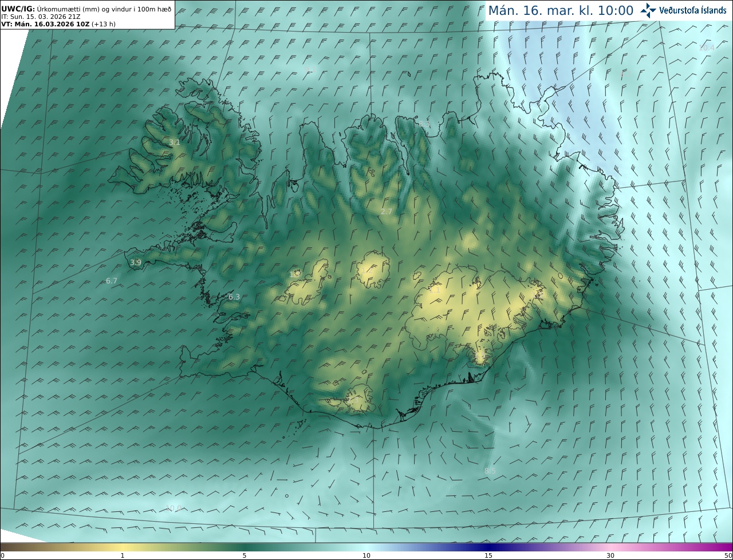
Task: Click the 3.1 value in the Westfjords
Action: [x=174, y=142]
